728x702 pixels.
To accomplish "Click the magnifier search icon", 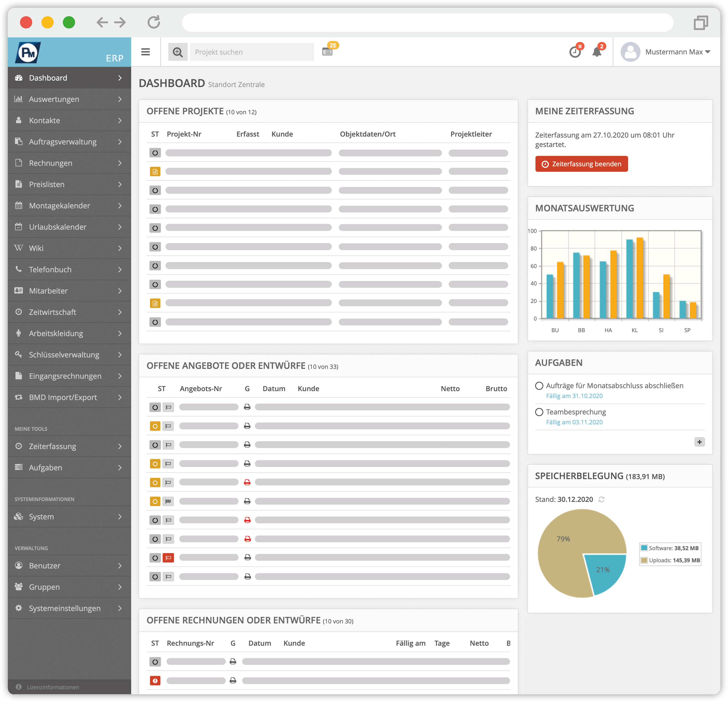I will [x=177, y=52].
